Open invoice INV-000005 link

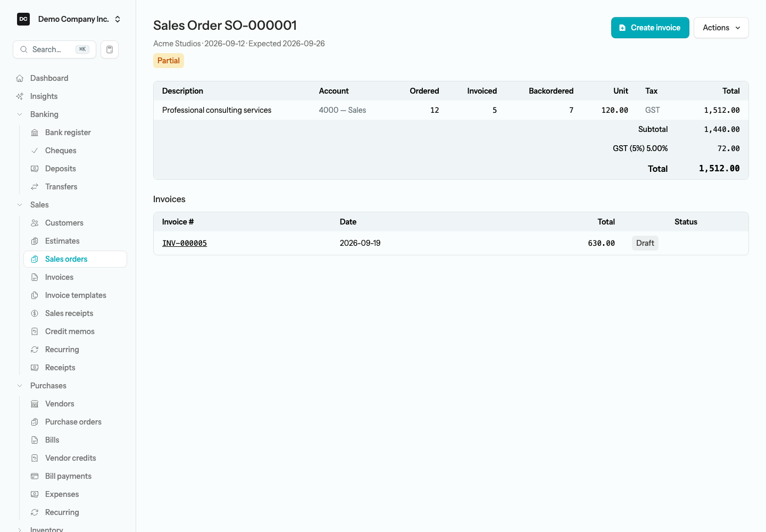(185, 243)
